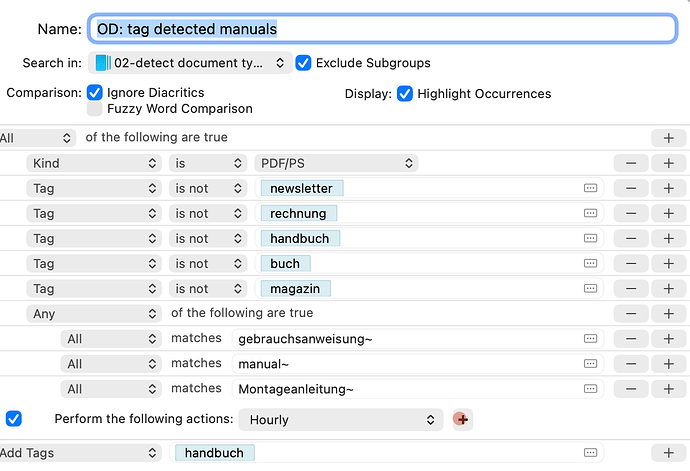The image size is (690, 471).
Task: Remove the Montageanleitung~ condition
Action: pyautogui.click(x=631, y=389)
